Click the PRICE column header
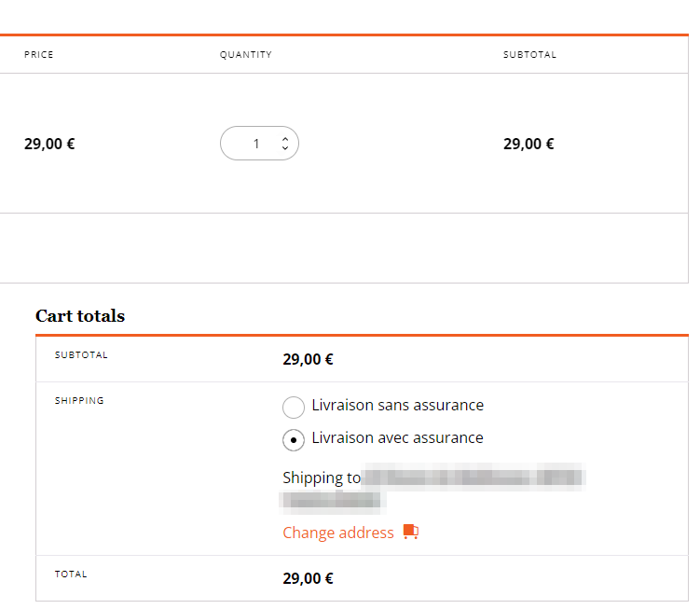 click(x=39, y=54)
